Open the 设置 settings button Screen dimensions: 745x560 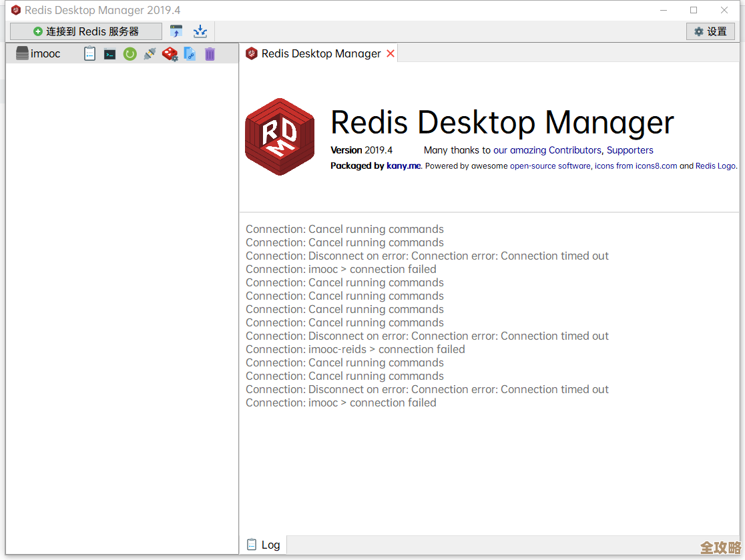[710, 31]
